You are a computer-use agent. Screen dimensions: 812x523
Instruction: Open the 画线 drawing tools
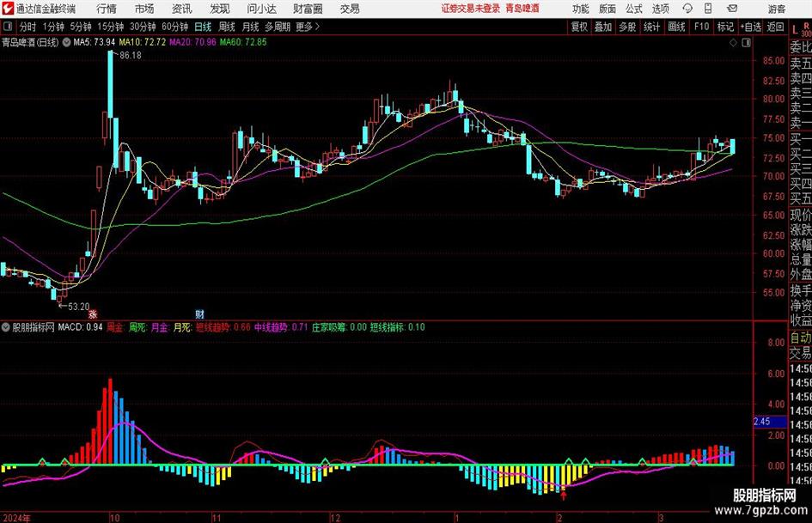coord(676,27)
